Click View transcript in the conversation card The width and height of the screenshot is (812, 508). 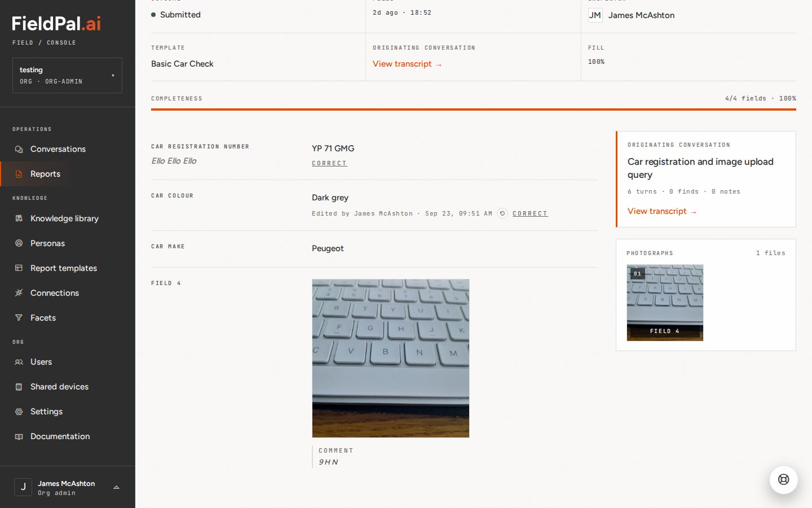[x=662, y=211]
